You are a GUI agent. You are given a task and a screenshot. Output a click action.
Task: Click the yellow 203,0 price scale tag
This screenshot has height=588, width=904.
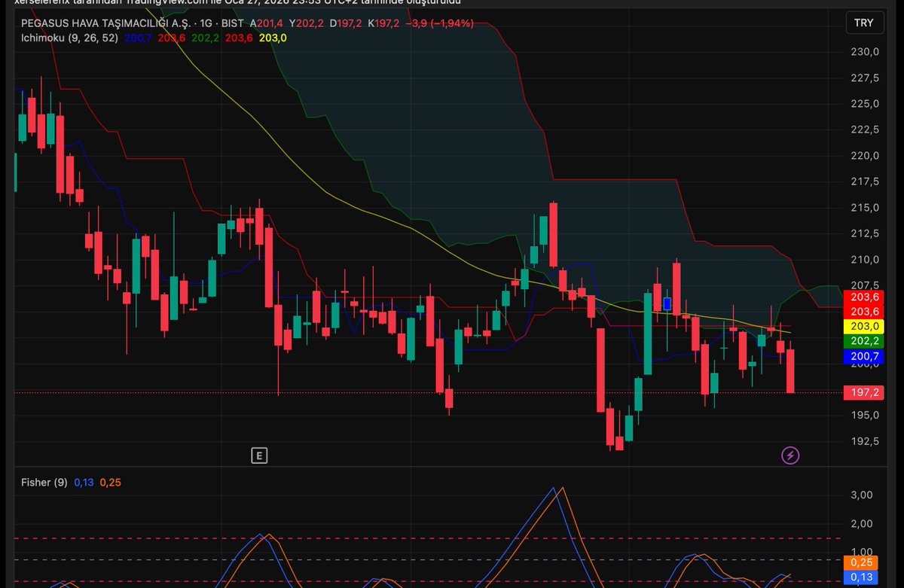(x=863, y=326)
